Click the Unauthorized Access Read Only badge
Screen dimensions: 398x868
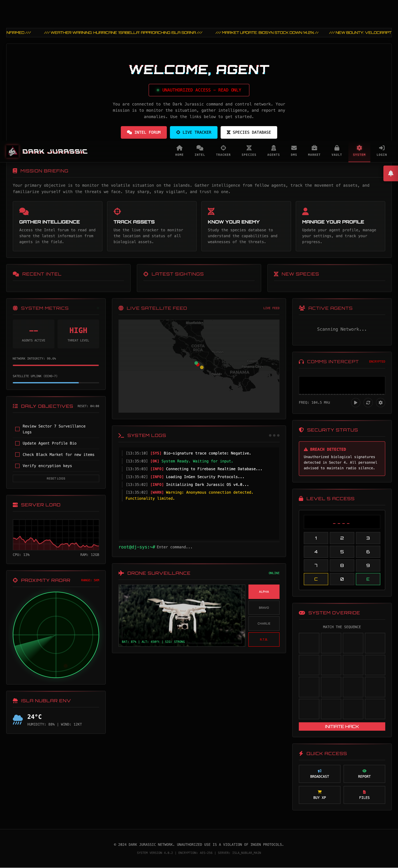pos(199,90)
